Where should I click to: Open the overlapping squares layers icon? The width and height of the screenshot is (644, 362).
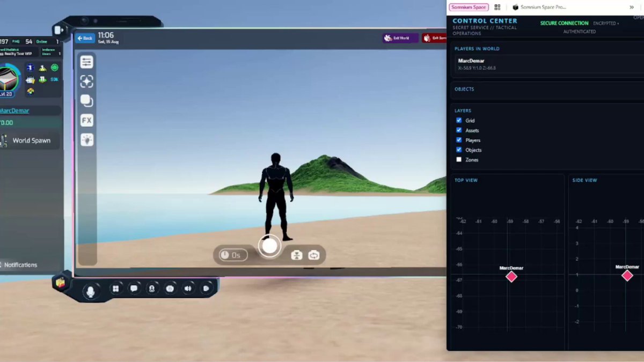click(86, 101)
